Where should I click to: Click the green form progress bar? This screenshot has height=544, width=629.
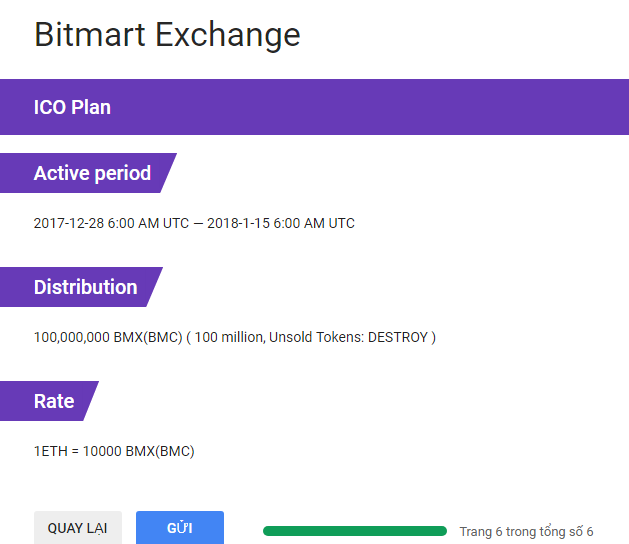354,531
